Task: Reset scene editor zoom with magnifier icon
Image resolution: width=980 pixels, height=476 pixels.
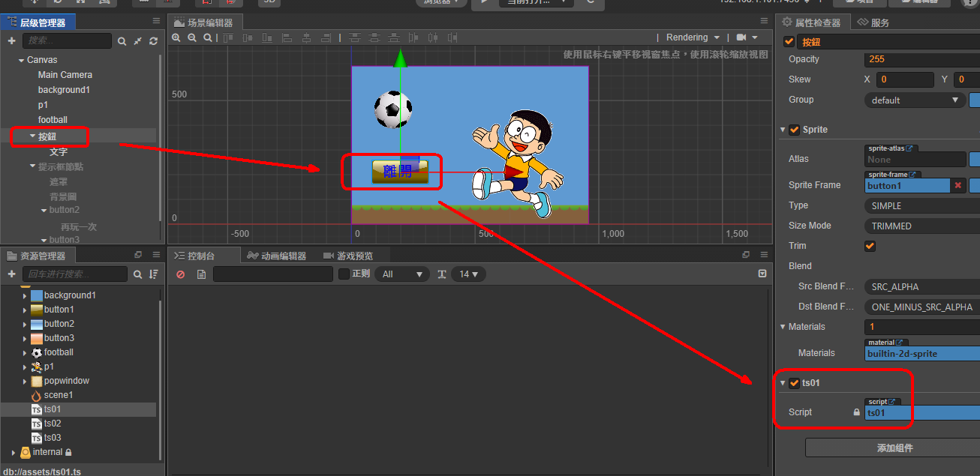Action: tap(208, 37)
